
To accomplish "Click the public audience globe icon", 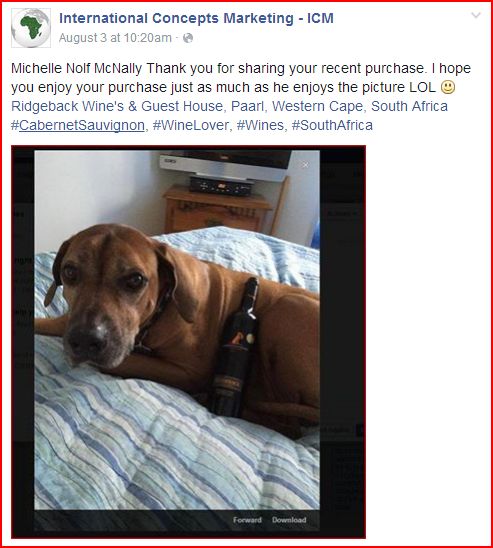I will click(188, 38).
